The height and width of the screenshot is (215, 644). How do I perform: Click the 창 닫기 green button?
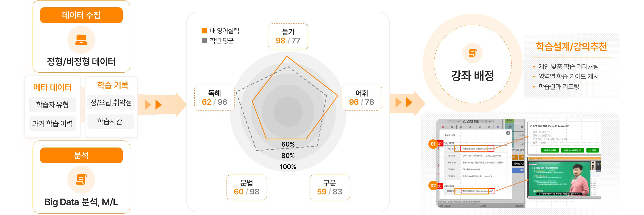pyautogui.click(x=593, y=150)
